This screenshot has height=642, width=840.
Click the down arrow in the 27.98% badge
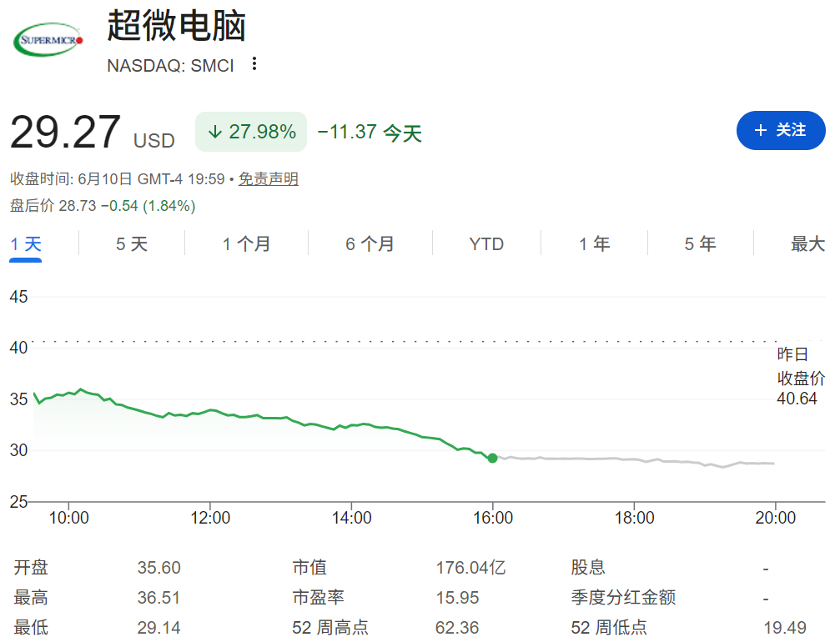pyautogui.click(x=215, y=132)
